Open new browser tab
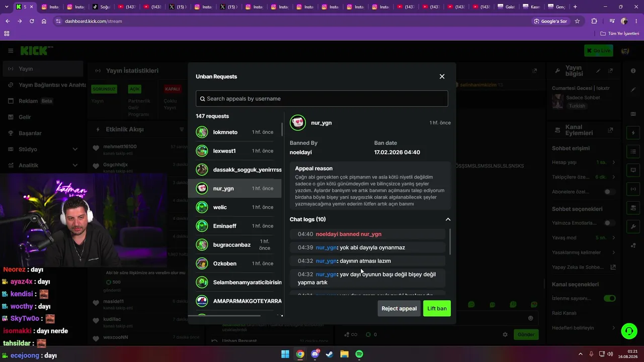The width and height of the screenshot is (644, 362). [575, 7]
